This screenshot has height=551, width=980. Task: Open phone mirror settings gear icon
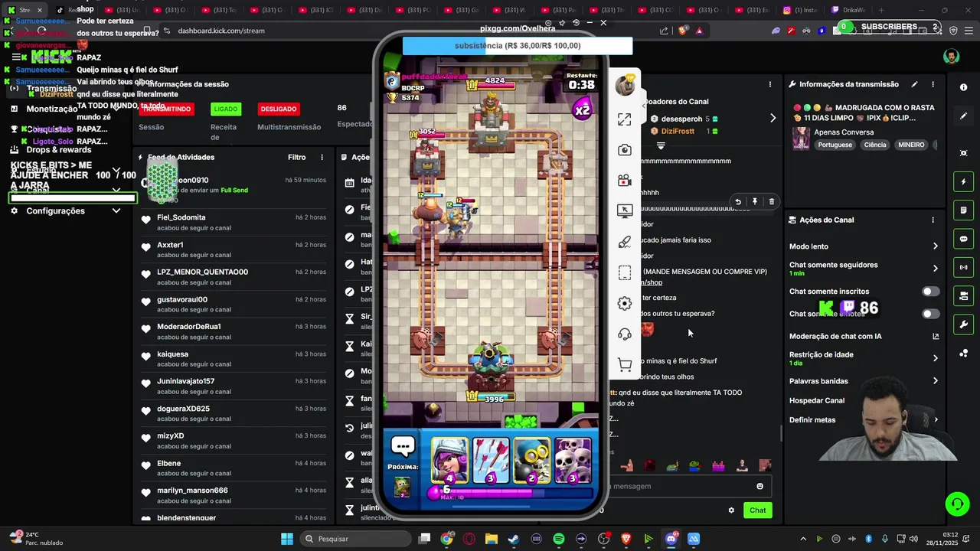point(625,303)
